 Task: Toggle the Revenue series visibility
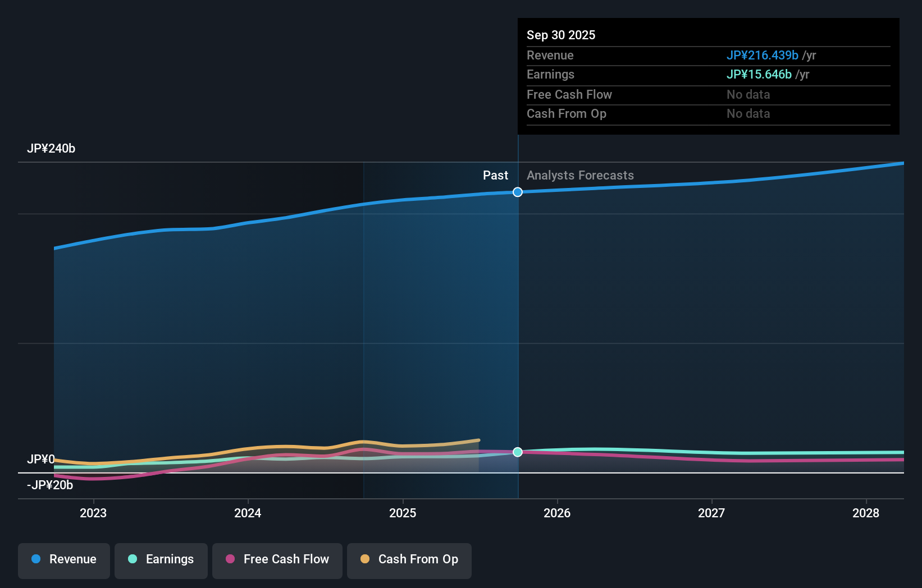pos(63,560)
